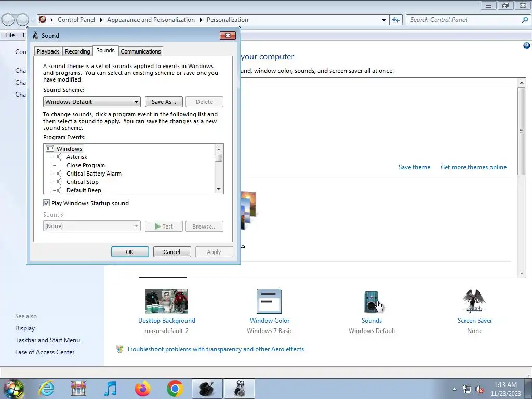Image resolution: width=532 pixels, height=399 pixels.
Task: Expand arrow after Appearance and Personalization breadcrumb
Action: 201,20
